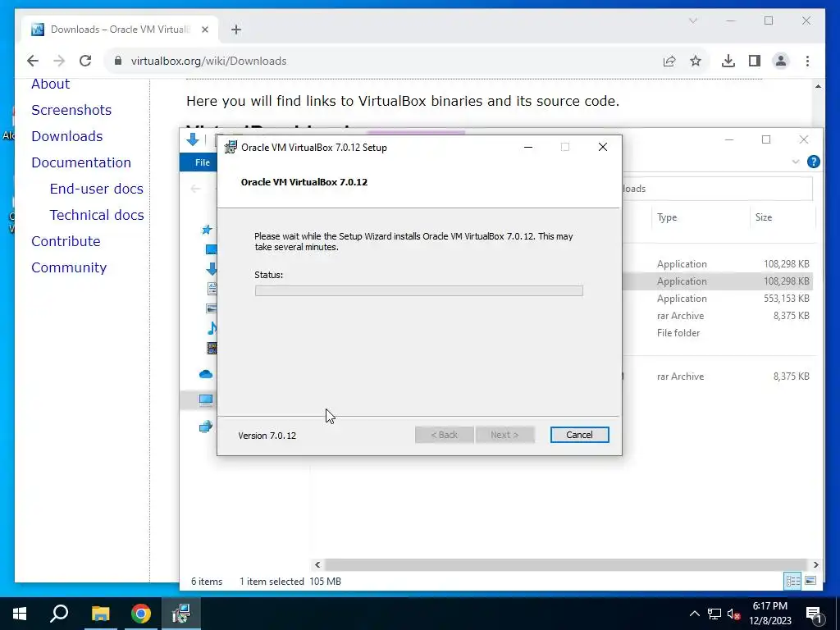Open the Documentation link
Viewport: 840px width, 630px height.
tap(81, 162)
